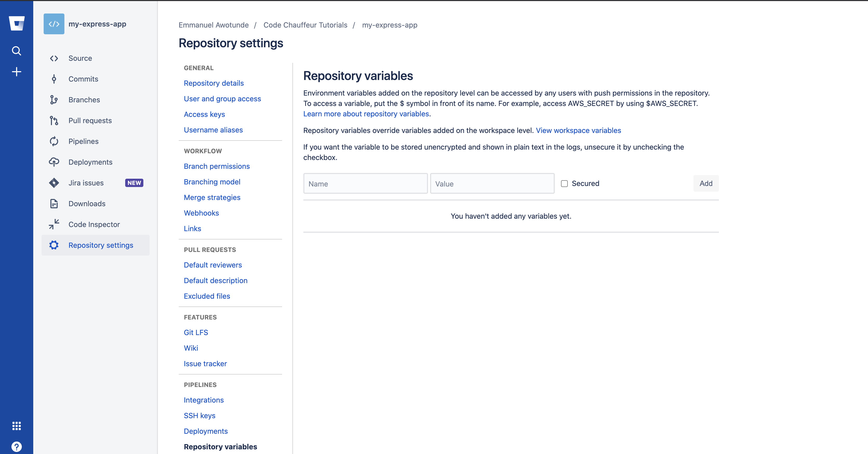Open Code Chauffeur Tutorials from the breadcrumb
Screen dimensions: 868x454
[305, 25]
